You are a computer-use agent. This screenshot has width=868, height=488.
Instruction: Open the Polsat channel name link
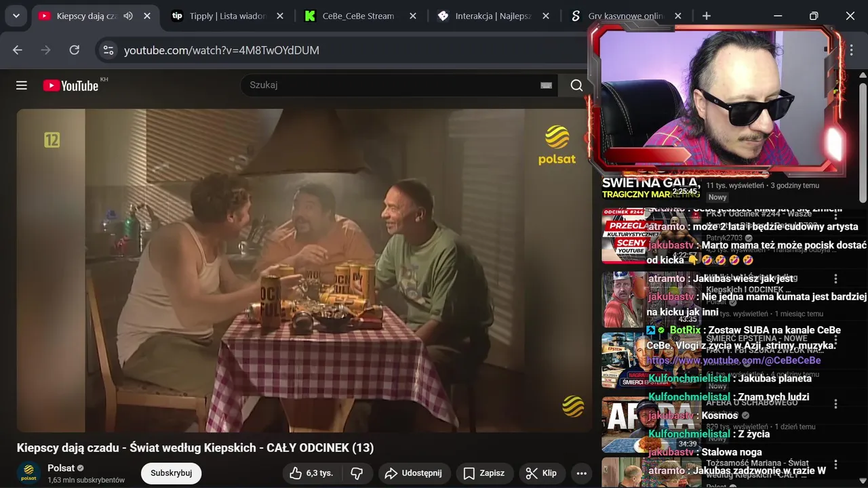click(x=61, y=468)
